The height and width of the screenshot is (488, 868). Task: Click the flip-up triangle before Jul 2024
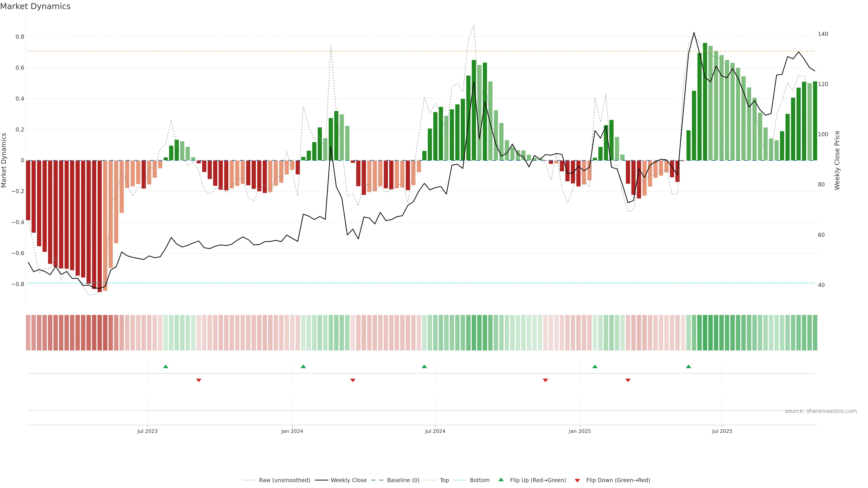pyautogui.click(x=424, y=366)
